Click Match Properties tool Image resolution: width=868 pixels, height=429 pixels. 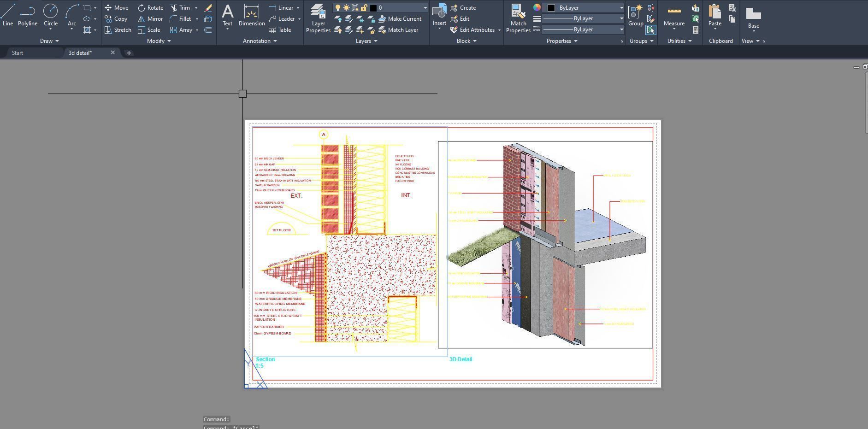[x=518, y=18]
